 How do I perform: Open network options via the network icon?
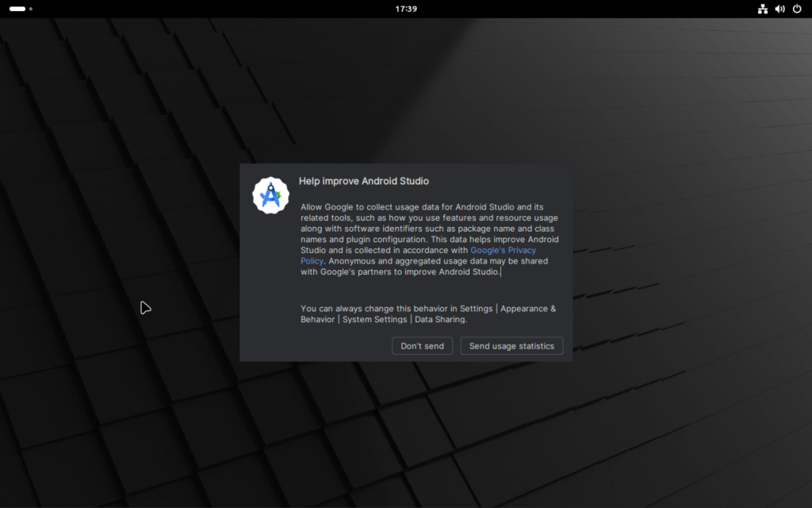[x=762, y=9]
